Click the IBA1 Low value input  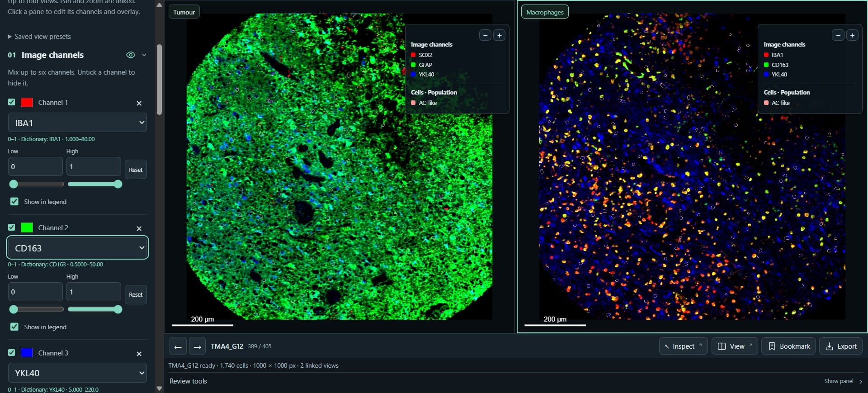(x=35, y=166)
